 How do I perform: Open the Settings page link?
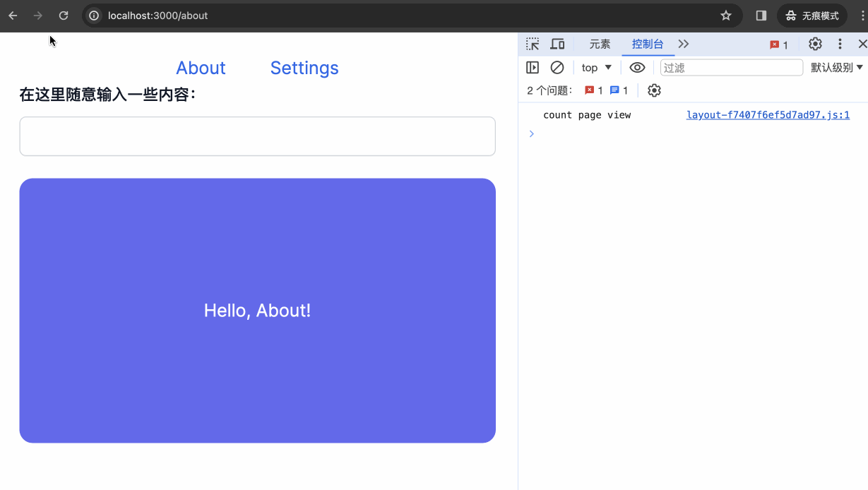(x=304, y=68)
